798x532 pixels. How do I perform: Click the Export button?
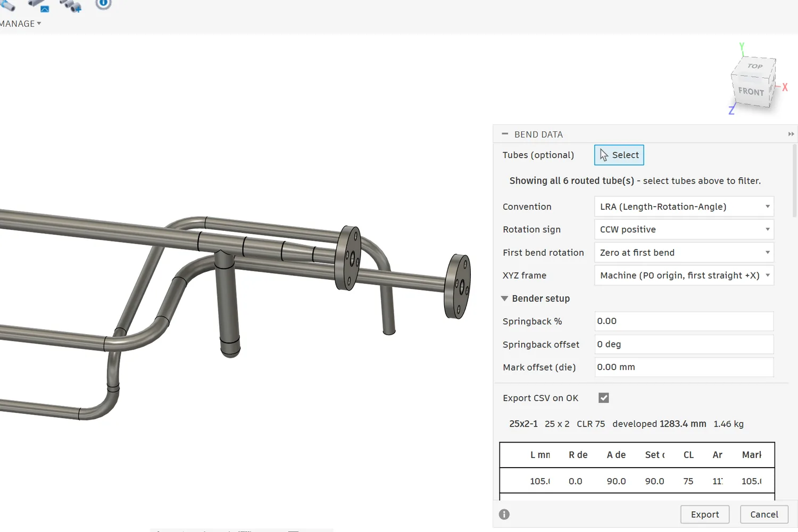click(705, 514)
